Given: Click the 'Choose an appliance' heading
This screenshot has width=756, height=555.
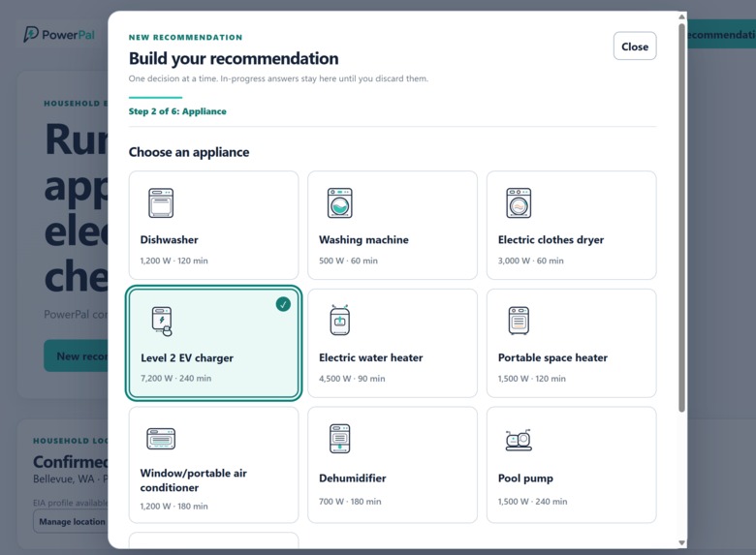Looking at the screenshot, I should click(x=189, y=152).
